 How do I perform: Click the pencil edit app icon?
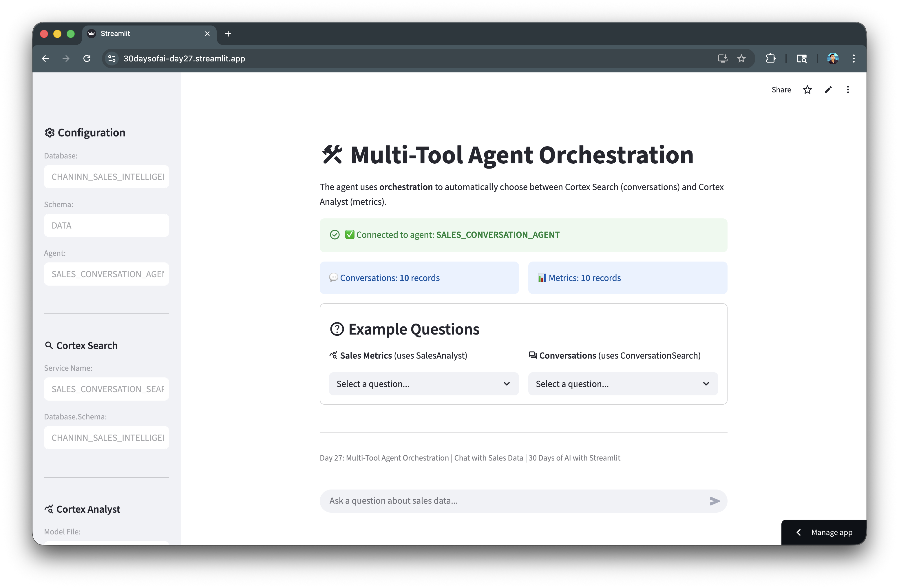pyautogui.click(x=828, y=90)
